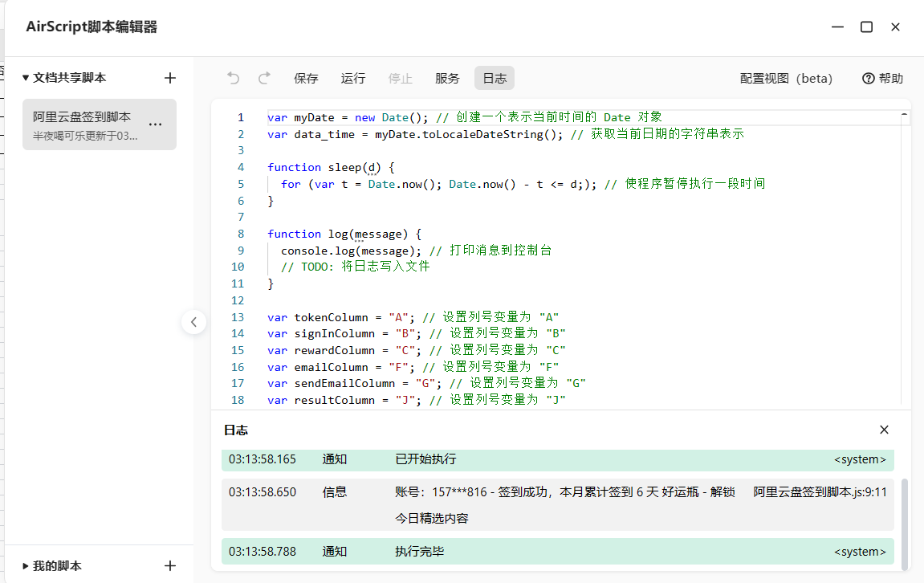Click the TODO comment on line 10
924x583 pixels.
pyautogui.click(x=356, y=267)
